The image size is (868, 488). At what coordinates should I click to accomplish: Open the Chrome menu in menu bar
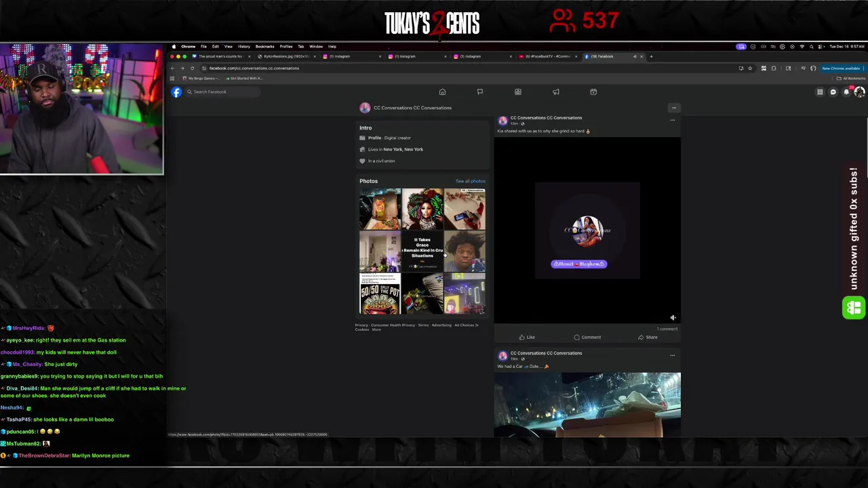pos(188,47)
